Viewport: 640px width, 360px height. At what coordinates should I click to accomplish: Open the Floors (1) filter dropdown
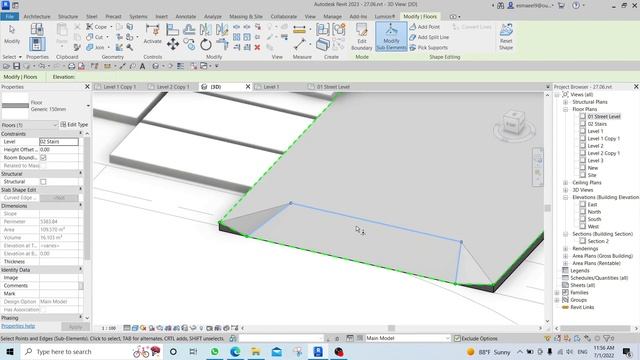[x=29, y=125]
